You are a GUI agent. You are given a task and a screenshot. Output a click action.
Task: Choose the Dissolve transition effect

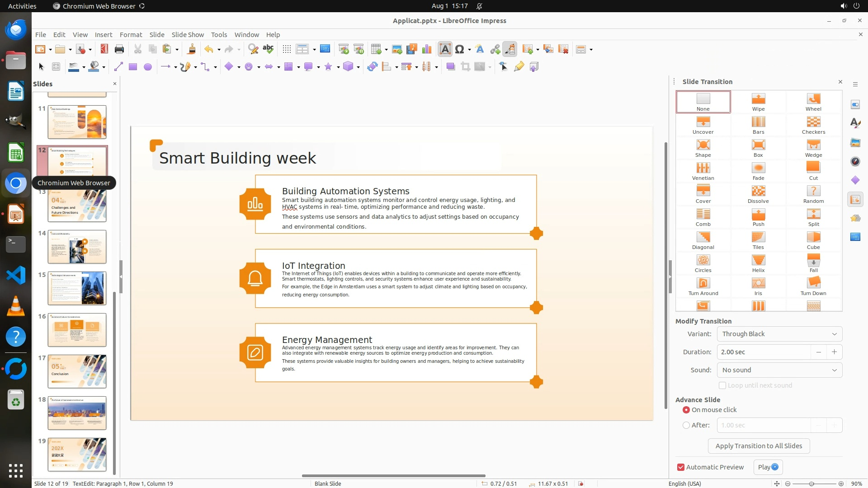tap(758, 194)
